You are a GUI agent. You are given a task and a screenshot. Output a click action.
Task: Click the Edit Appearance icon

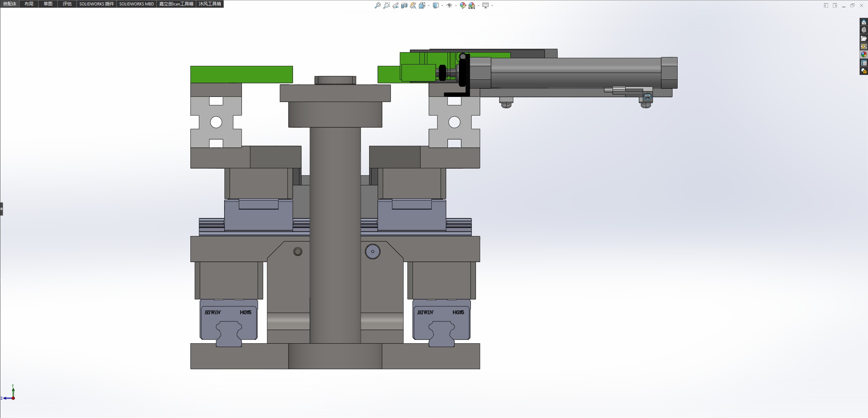[x=463, y=5]
